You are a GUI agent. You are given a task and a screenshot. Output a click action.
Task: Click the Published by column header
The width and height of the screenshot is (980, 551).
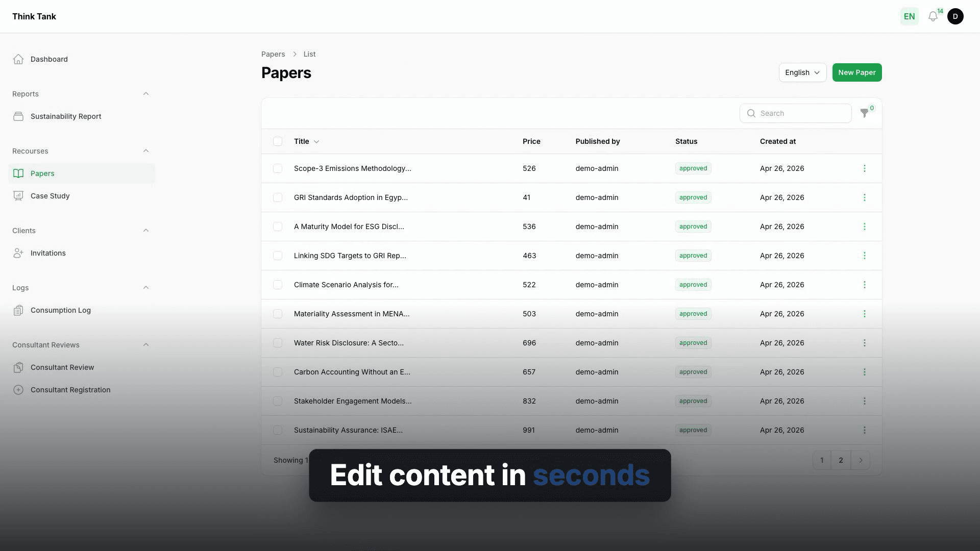(x=598, y=141)
